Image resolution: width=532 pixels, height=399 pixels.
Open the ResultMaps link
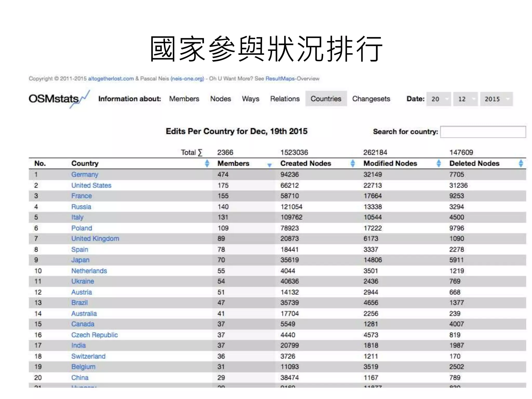coord(280,79)
